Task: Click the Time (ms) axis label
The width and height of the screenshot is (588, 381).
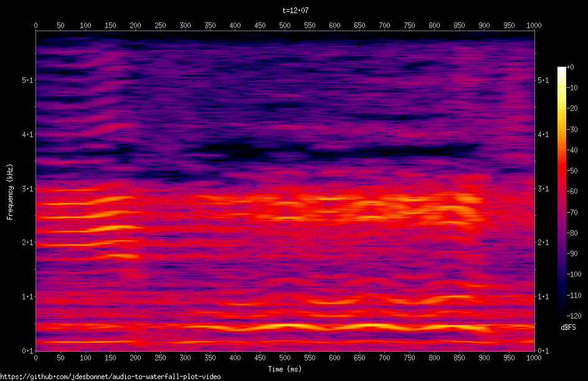Action: (x=285, y=369)
